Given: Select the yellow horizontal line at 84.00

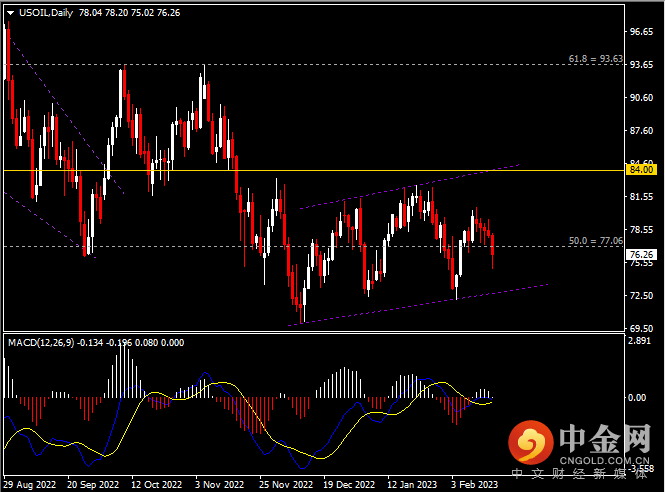Looking at the screenshot, I should 300,171.
